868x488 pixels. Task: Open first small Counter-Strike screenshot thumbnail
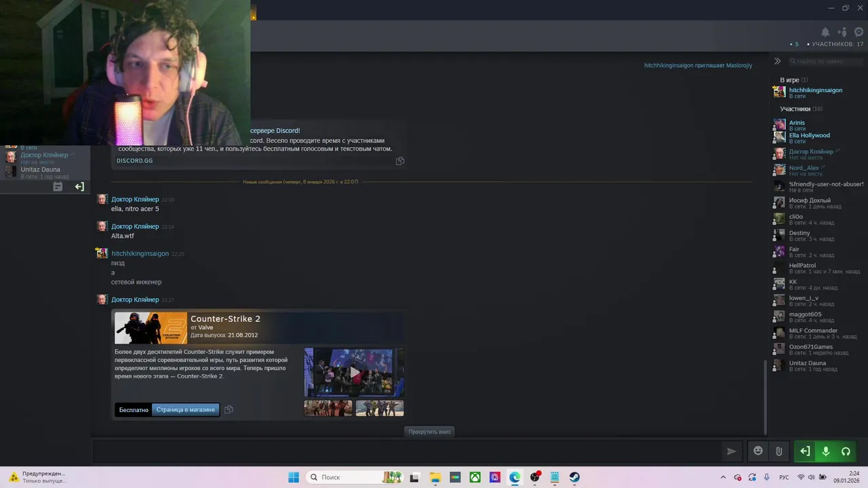[x=328, y=408]
